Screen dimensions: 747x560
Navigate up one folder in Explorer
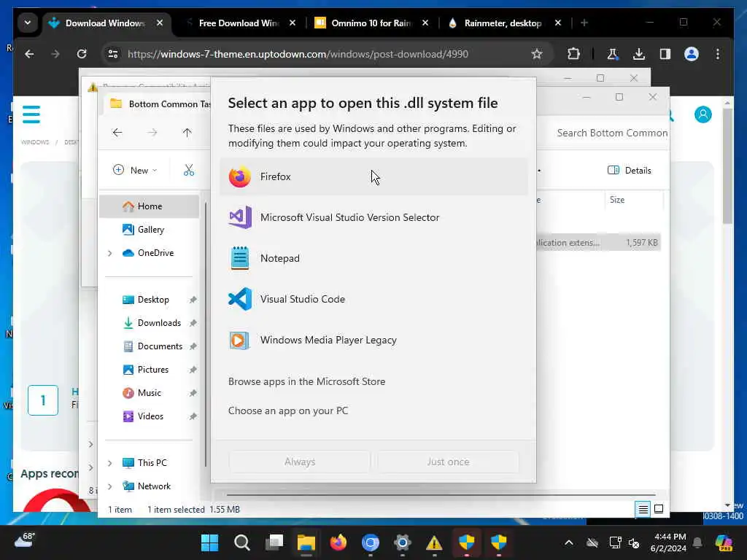[x=187, y=133]
